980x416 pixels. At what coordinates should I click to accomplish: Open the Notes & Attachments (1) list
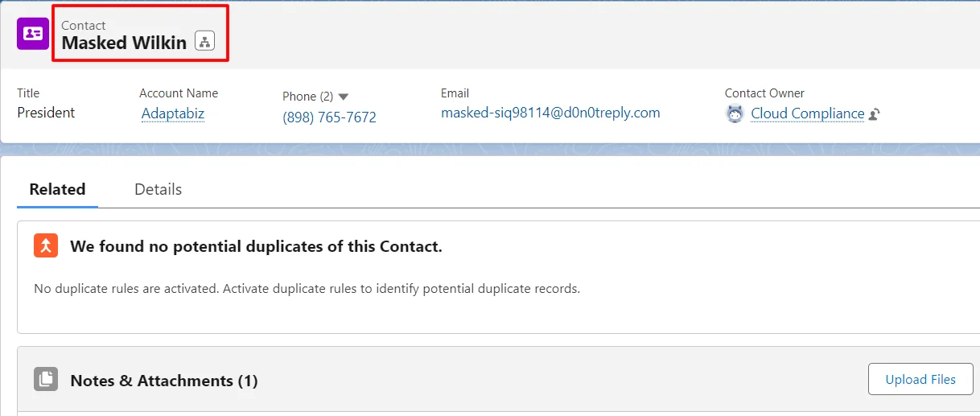(164, 381)
